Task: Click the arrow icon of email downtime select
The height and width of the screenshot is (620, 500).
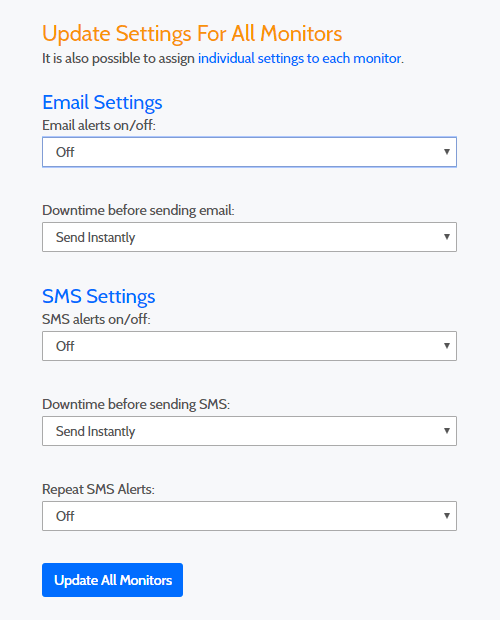Action: point(447,237)
